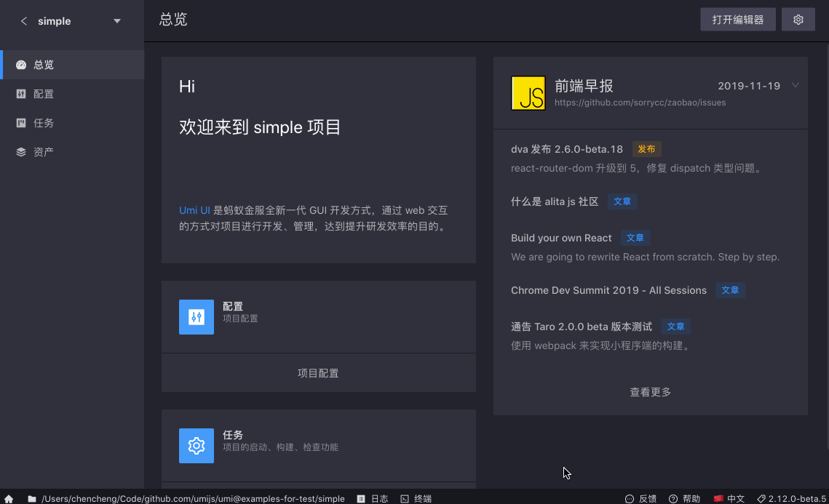Click the folder icon in status bar
The width and height of the screenshot is (829, 504).
point(32,499)
